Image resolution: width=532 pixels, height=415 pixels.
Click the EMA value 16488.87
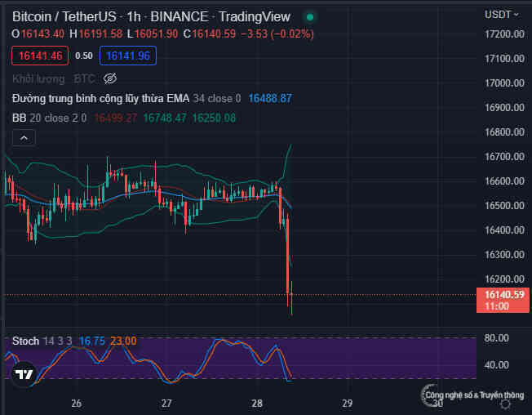pos(270,99)
